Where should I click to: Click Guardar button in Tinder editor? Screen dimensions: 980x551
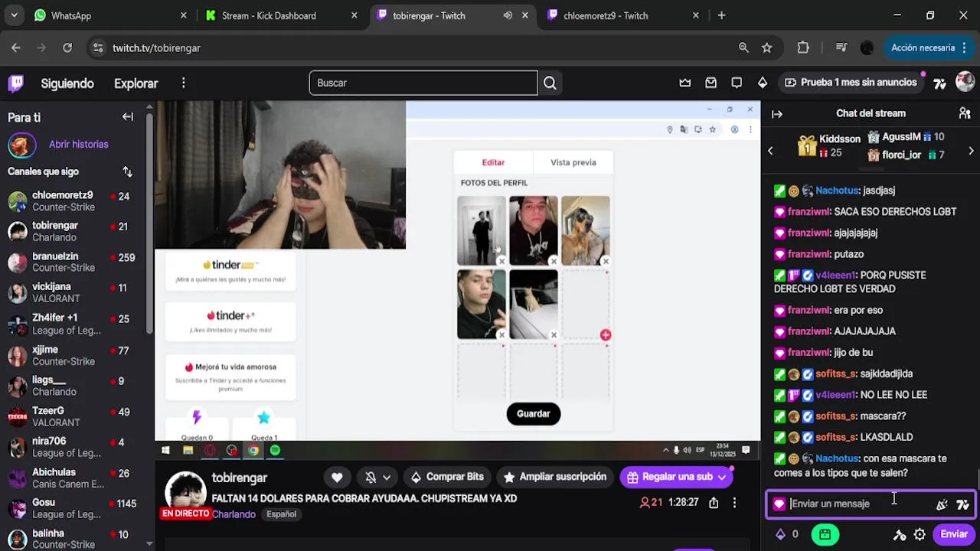click(534, 414)
